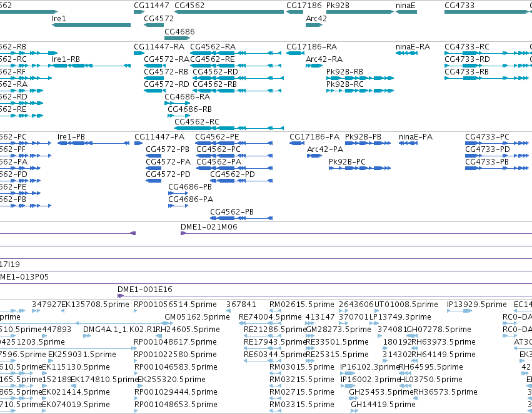The width and height of the screenshot is (532, 414).
Task: Click transcript CG4572-RA label
Action: [x=166, y=59]
